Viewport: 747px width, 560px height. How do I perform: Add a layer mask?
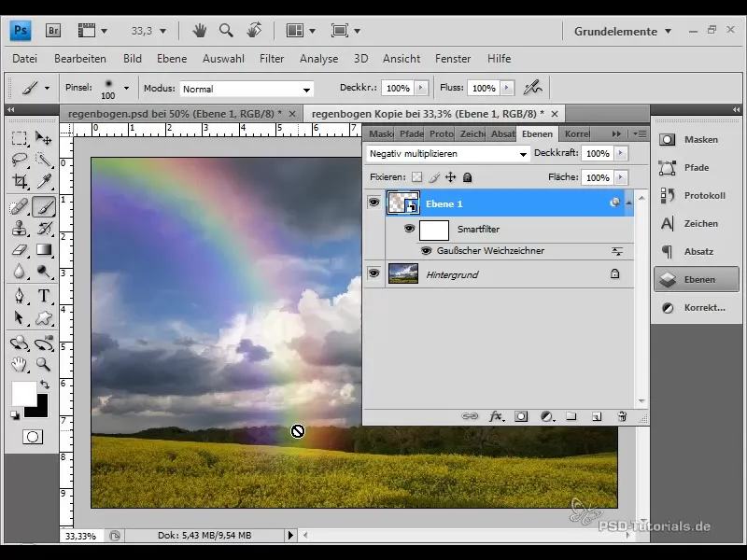point(521,416)
